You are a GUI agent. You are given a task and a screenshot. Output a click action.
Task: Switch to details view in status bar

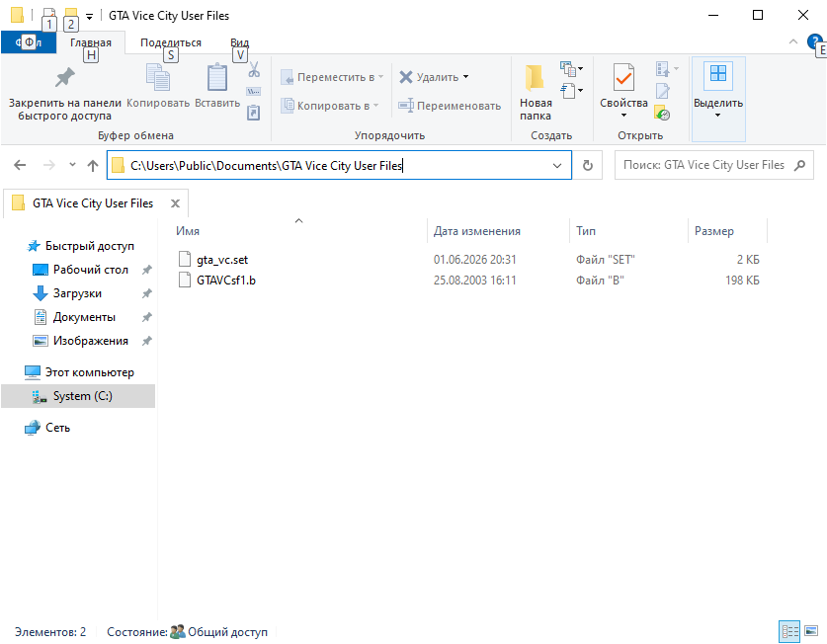[789, 631]
